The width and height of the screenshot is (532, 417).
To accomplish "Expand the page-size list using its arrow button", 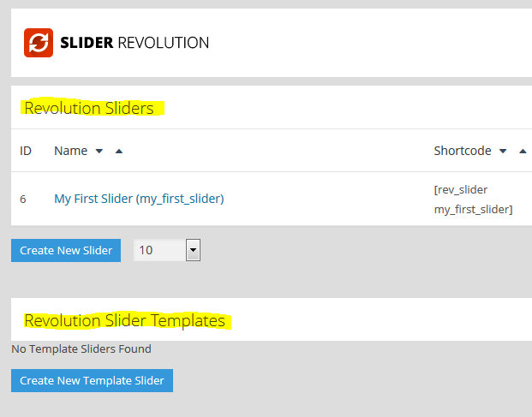I will (x=193, y=250).
